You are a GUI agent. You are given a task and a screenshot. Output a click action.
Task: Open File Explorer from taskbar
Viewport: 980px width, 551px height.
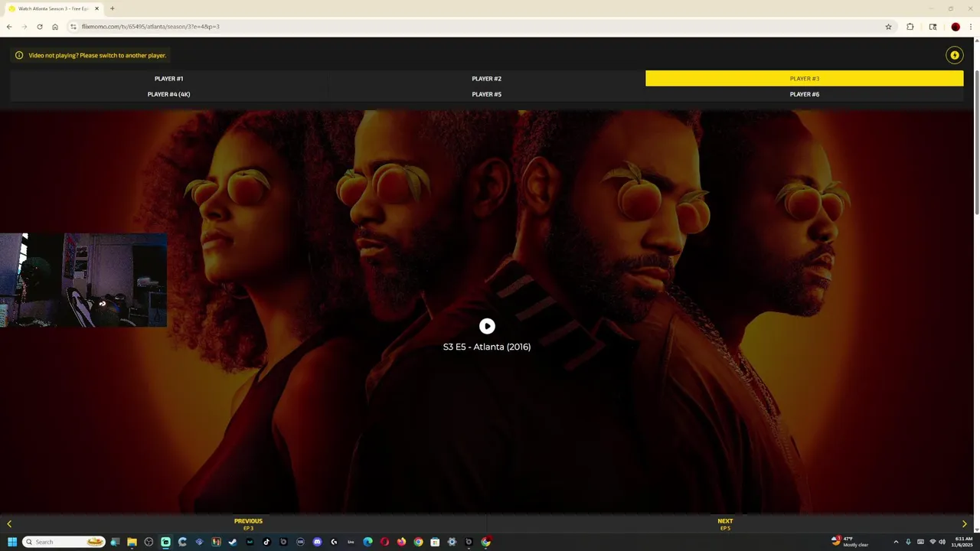point(132,542)
